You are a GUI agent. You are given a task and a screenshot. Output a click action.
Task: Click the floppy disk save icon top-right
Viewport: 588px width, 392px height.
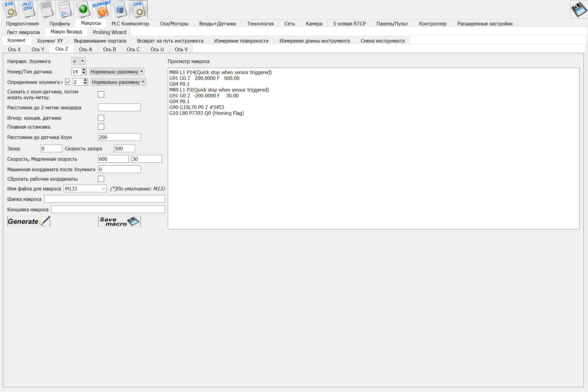click(579, 10)
